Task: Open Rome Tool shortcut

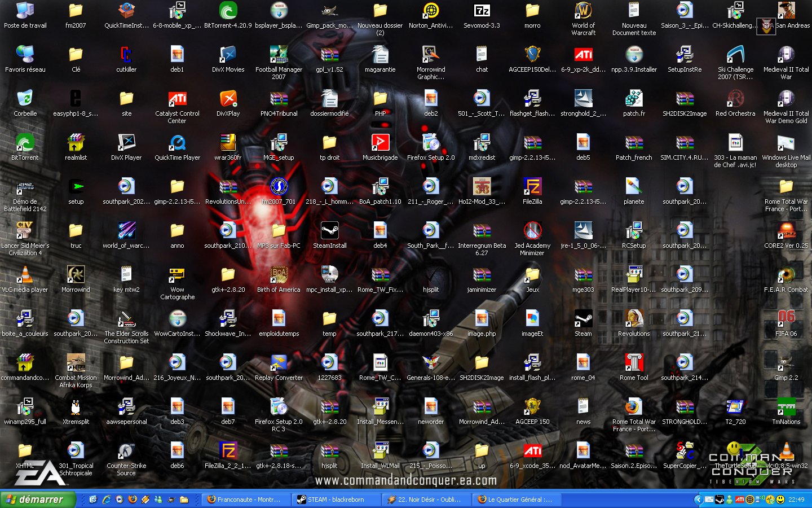Action: point(634,367)
